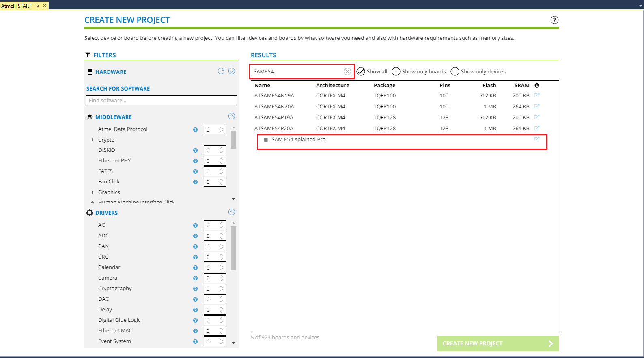Select the Show all radio option
Image resolution: width=644 pixels, height=358 pixels.
[361, 71]
